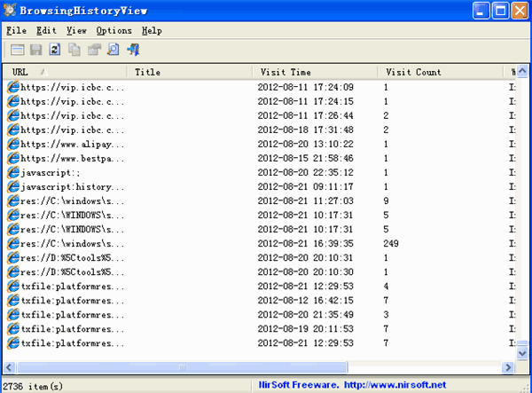Image resolution: width=532 pixels, height=393 pixels.
Task: Click the vertical scrollbar down arrow
Action: tap(522, 354)
